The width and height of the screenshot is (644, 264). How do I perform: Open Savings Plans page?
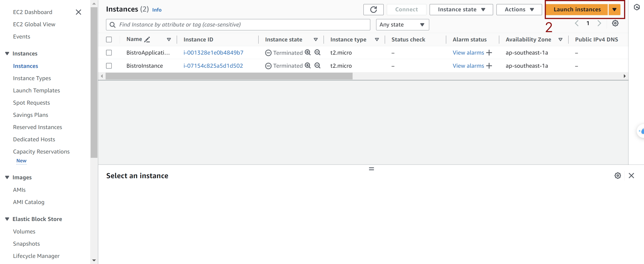(30, 115)
